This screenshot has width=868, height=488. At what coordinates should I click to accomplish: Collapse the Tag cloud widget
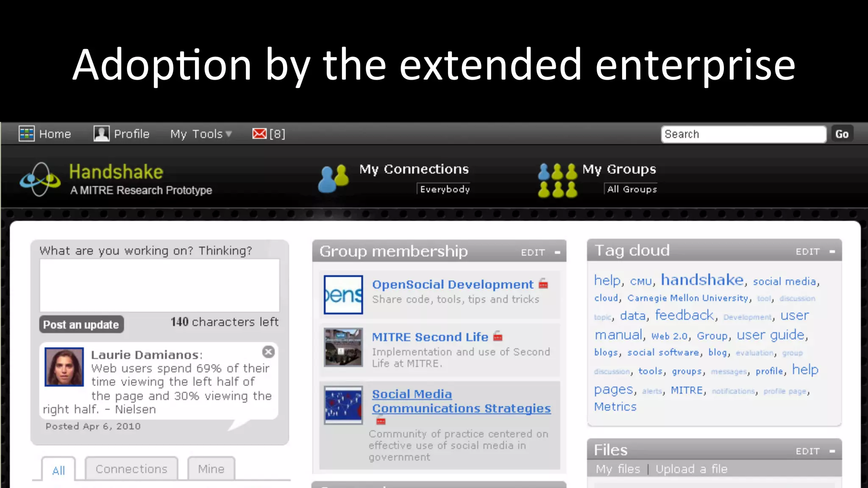pos(832,252)
